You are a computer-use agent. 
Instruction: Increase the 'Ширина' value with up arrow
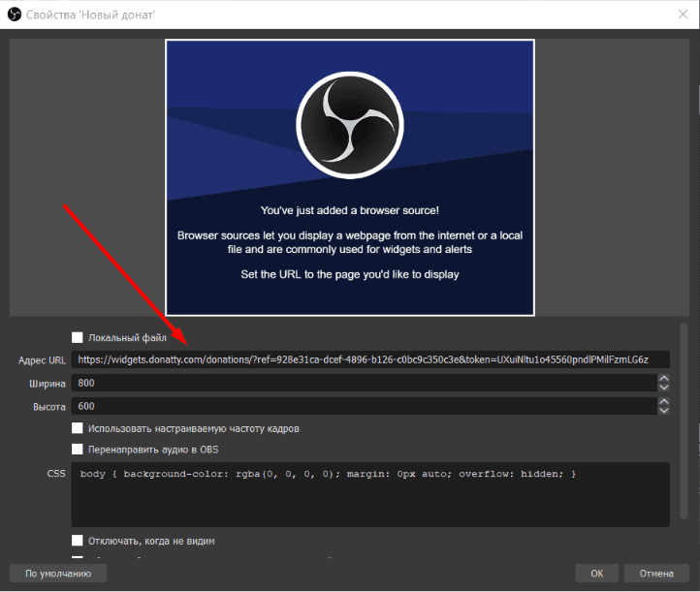coord(664,378)
